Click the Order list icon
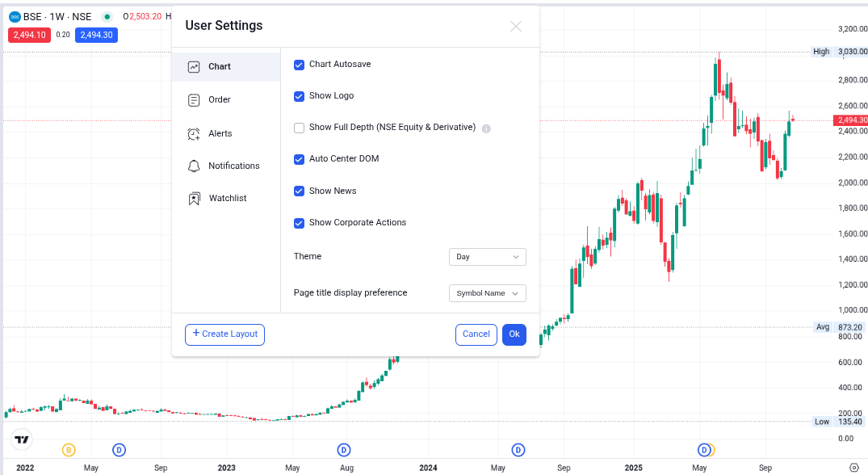 click(x=194, y=100)
